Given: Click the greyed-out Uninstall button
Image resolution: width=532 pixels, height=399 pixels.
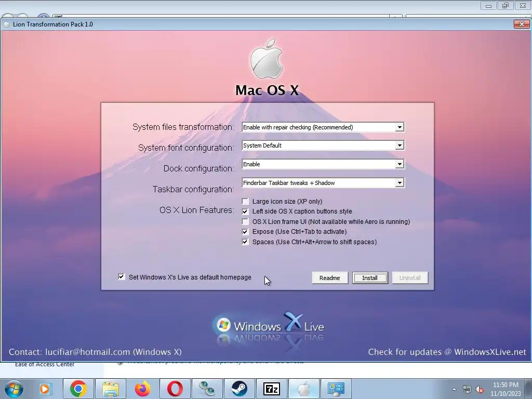Looking at the screenshot, I should [x=410, y=278].
